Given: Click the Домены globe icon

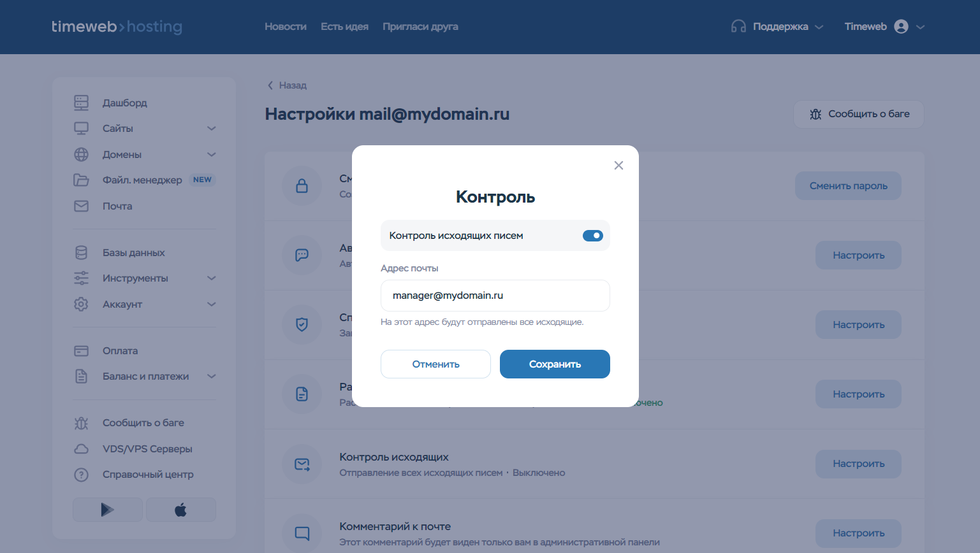Looking at the screenshot, I should pyautogui.click(x=81, y=155).
